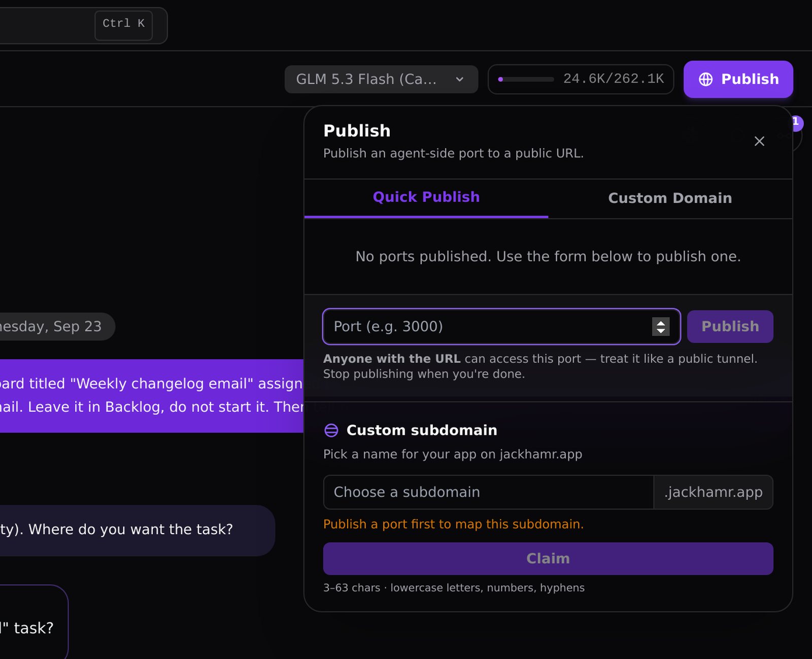Click the Publish button next to port field

730,326
